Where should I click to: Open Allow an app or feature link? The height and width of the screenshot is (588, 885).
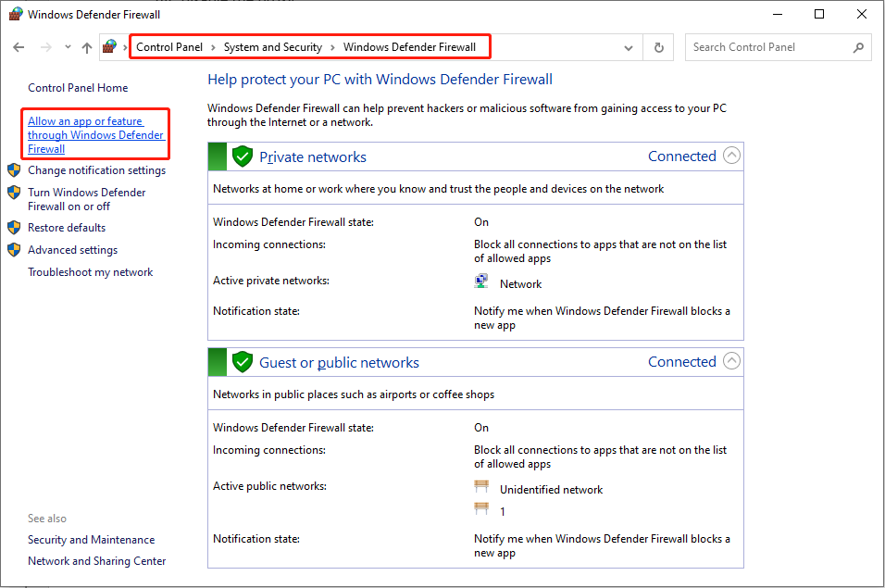pos(95,135)
